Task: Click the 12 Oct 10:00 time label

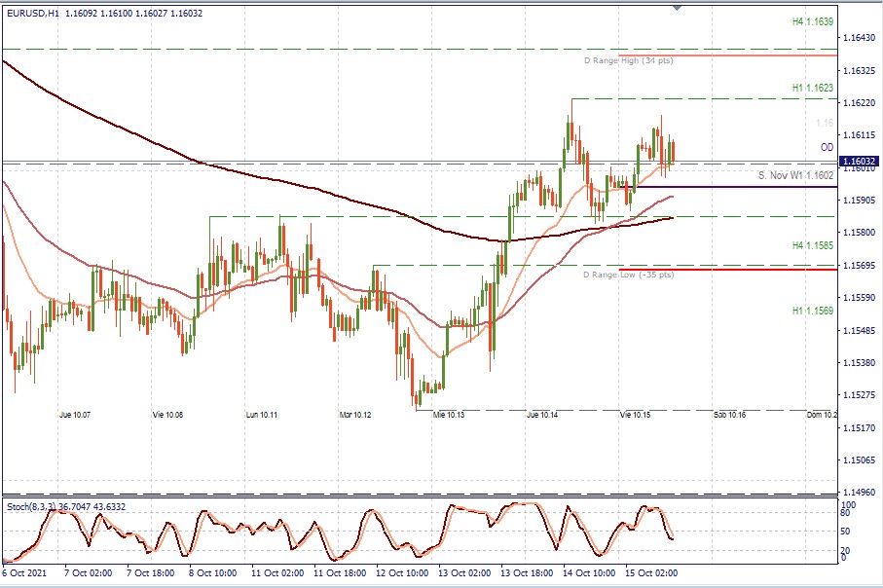Action: (x=402, y=573)
